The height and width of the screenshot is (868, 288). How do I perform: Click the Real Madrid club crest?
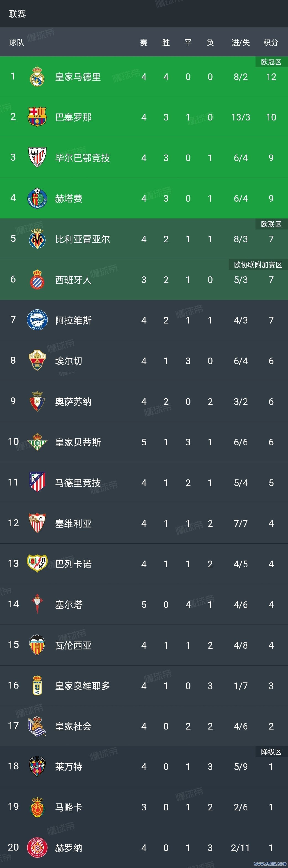[37, 76]
